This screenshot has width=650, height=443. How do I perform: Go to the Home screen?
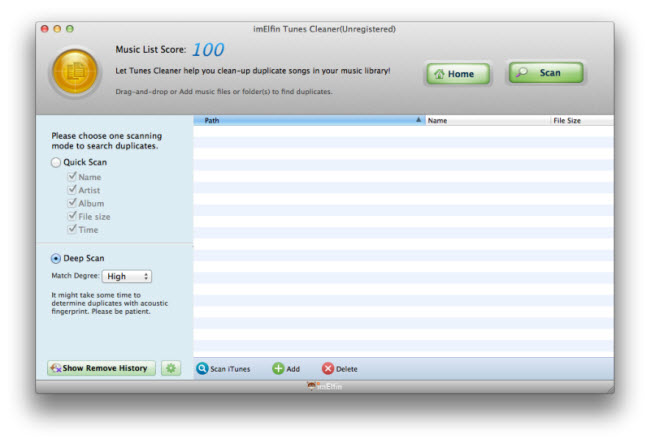tap(458, 74)
